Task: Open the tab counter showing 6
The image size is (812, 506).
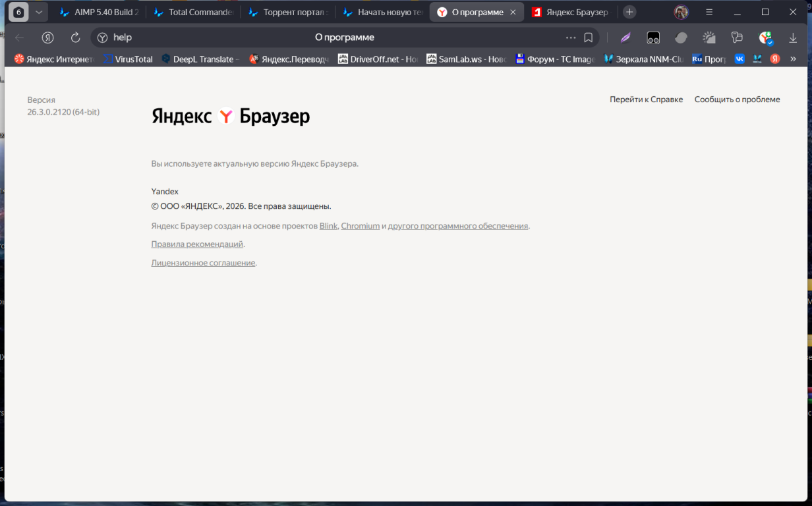Action: click(x=18, y=12)
